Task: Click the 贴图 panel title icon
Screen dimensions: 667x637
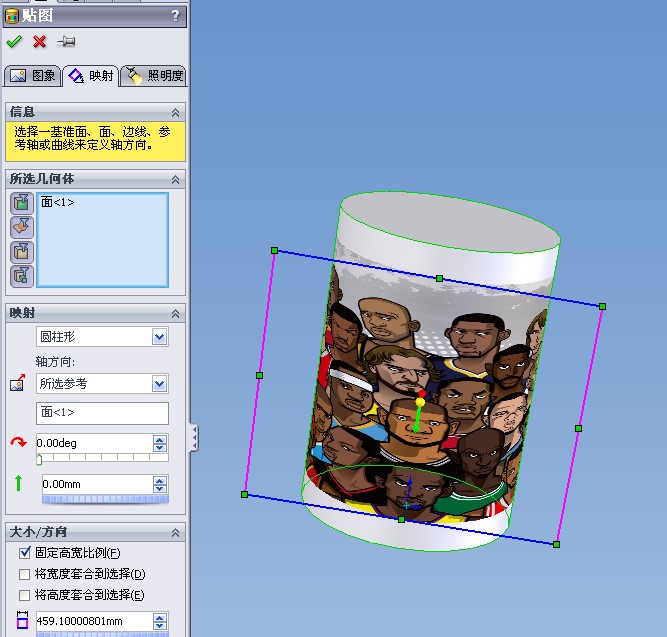Action: (12, 16)
